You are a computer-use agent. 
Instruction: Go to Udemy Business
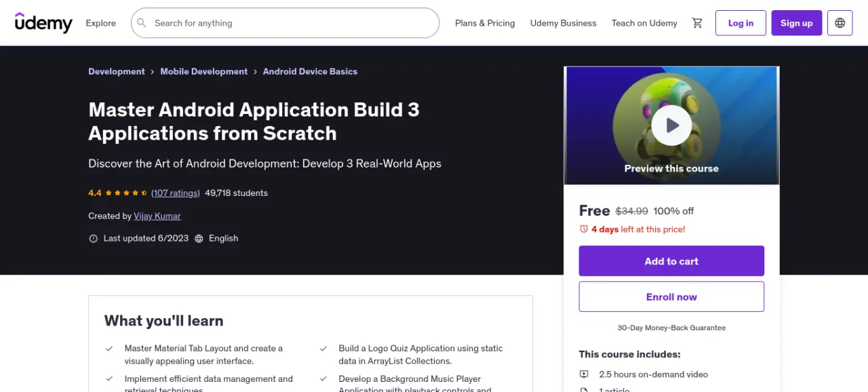click(564, 23)
